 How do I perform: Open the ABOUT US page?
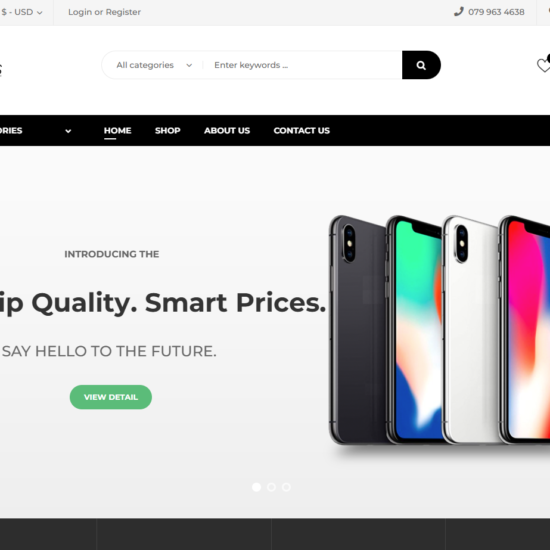coord(227,130)
